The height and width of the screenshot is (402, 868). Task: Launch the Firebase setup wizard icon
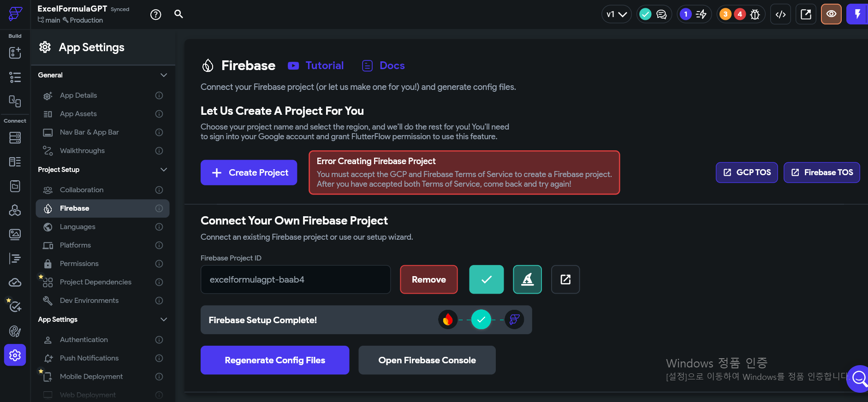click(528, 279)
